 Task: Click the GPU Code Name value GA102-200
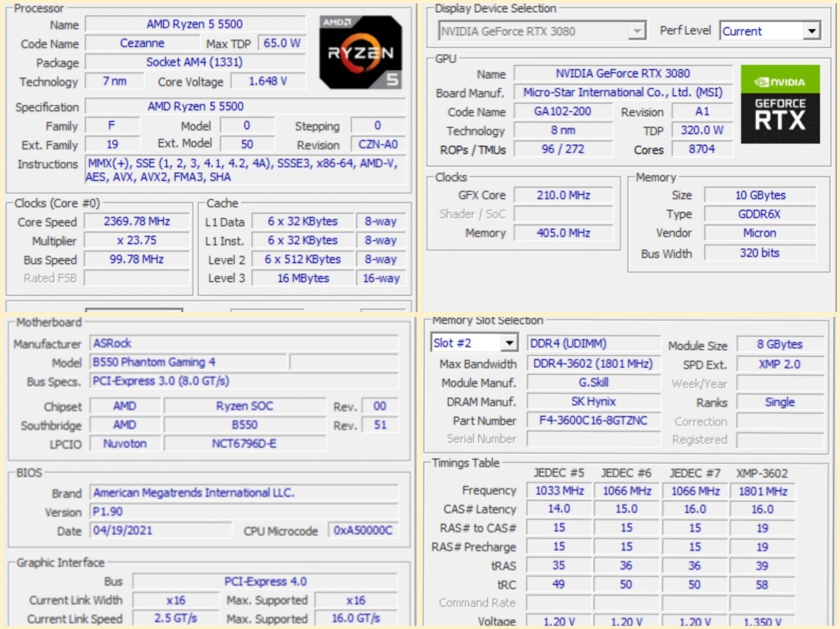click(x=563, y=111)
